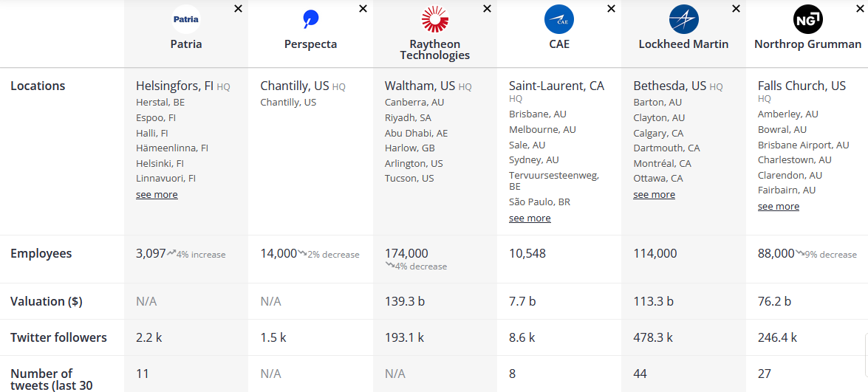Remove Northrop Grumman via the X icon
This screenshot has height=392, width=868.
pos(861,8)
